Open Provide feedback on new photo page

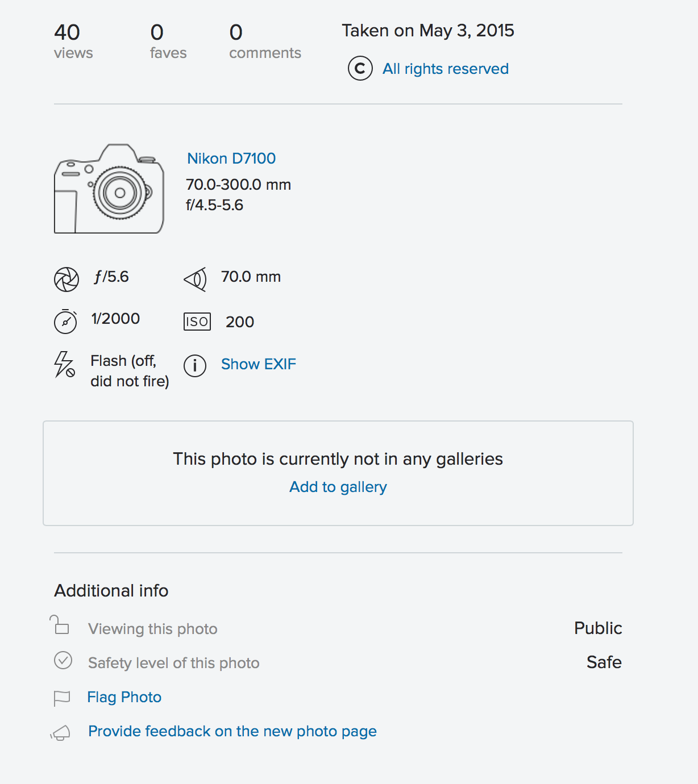(232, 731)
